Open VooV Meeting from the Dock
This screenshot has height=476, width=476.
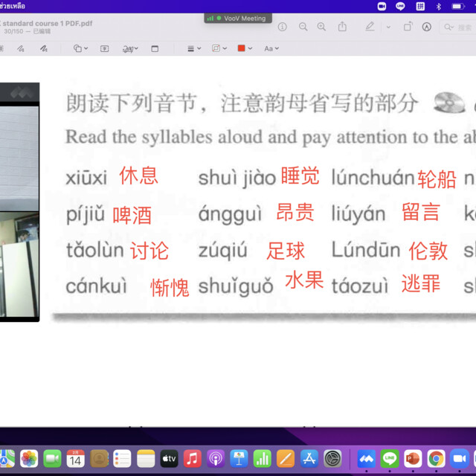pos(367,458)
